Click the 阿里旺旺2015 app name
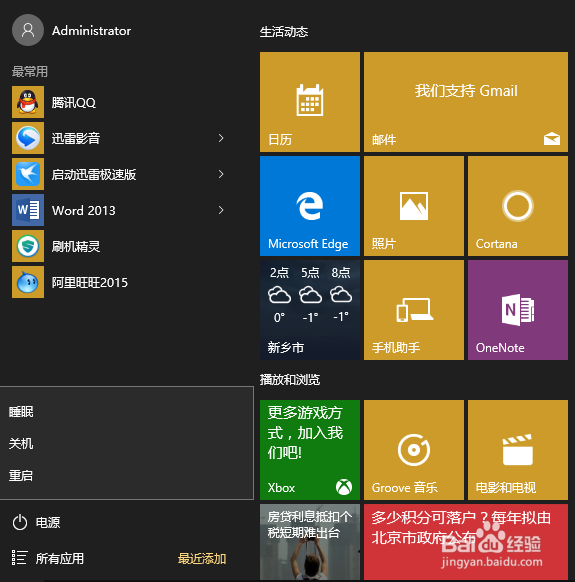575x582 pixels. click(x=90, y=282)
